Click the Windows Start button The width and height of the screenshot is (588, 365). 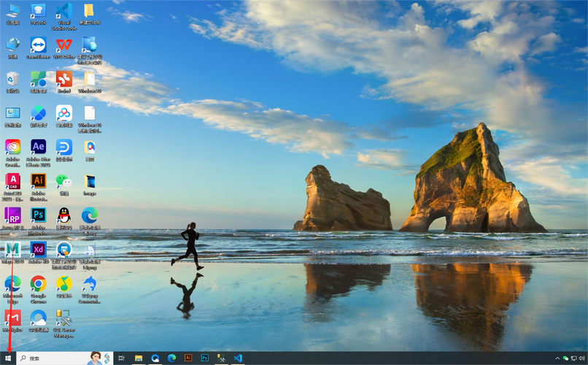click(8, 358)
